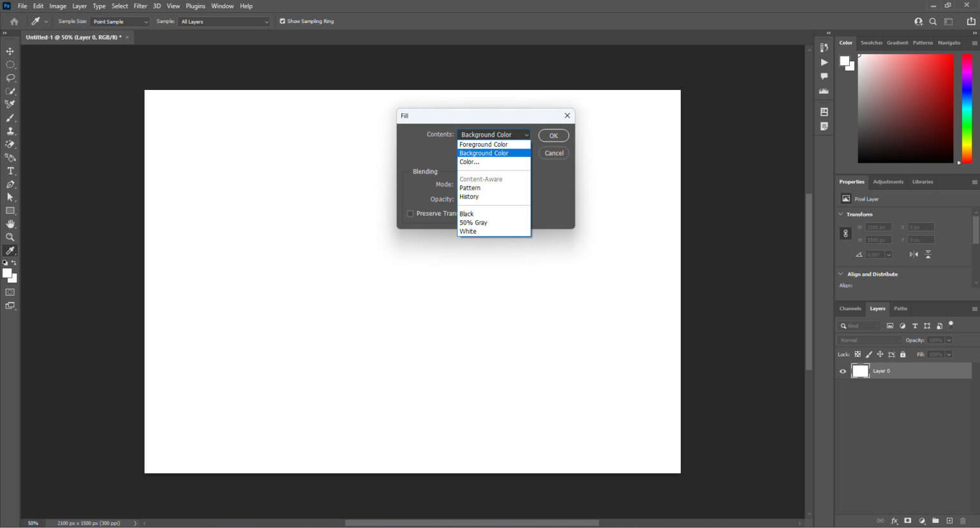Select the Zoom tool
The width and height of the screenshot is (980, 528).
point(10,237)
